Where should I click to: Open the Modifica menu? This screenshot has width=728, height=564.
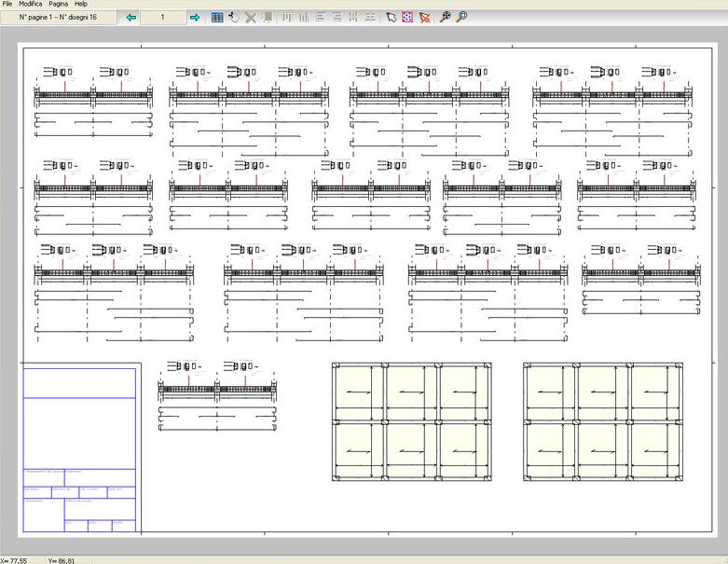pos(30,4)
